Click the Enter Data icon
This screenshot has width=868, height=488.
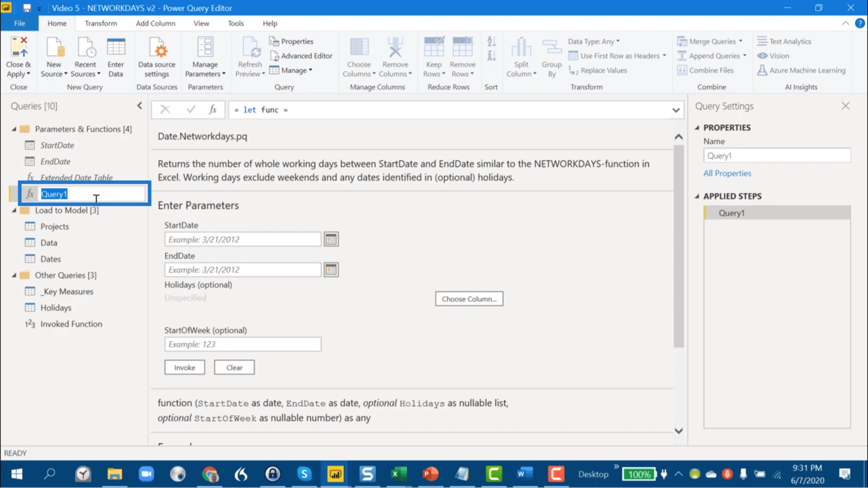tap(116, 47)
